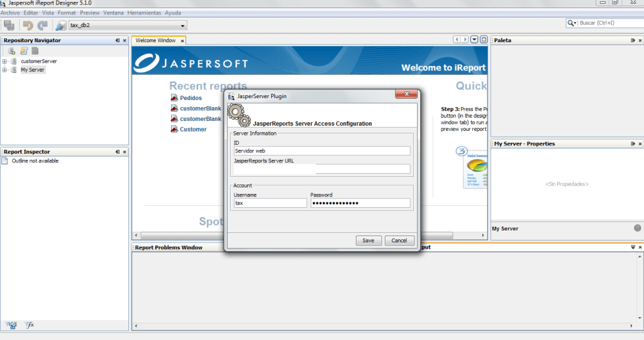Image resolution: width=644 pixels, height=340 pixels.
Task: Click the Undo arrow icon
Action: 28,25
